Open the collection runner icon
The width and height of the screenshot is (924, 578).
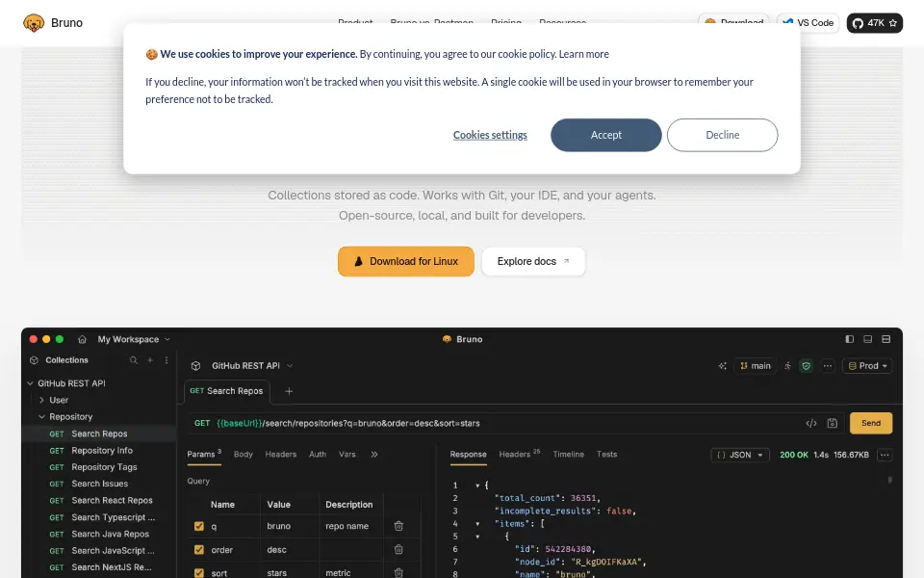point(787,366)
